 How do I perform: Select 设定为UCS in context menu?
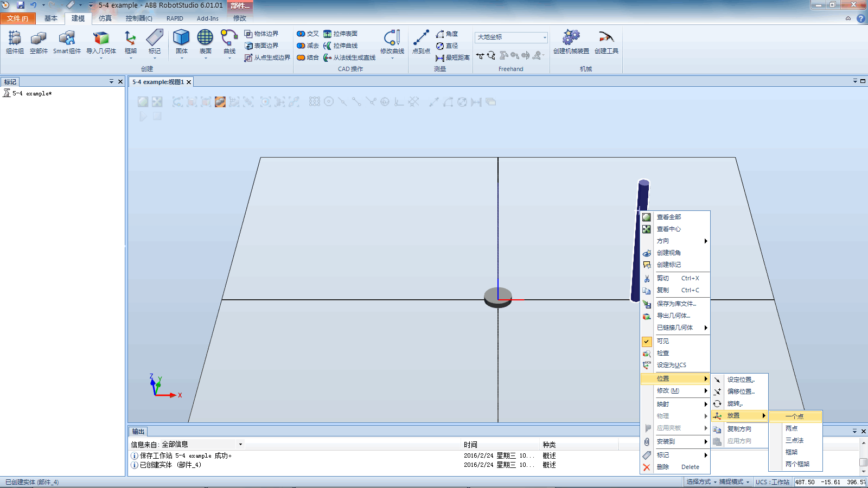pos(675,365)
